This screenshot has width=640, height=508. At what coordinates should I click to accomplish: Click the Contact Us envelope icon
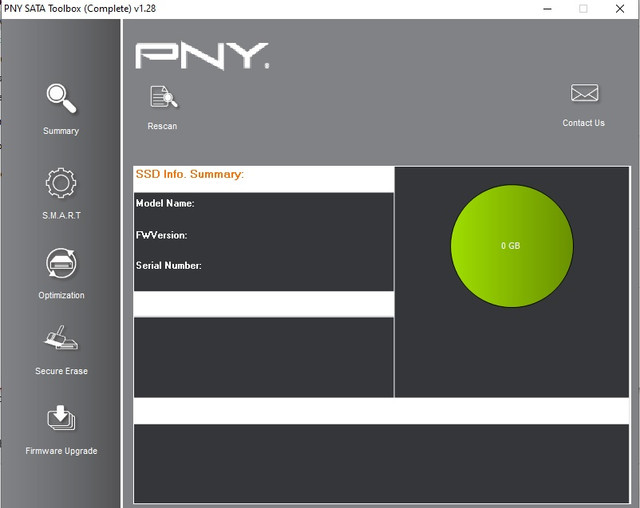point(584,93)
